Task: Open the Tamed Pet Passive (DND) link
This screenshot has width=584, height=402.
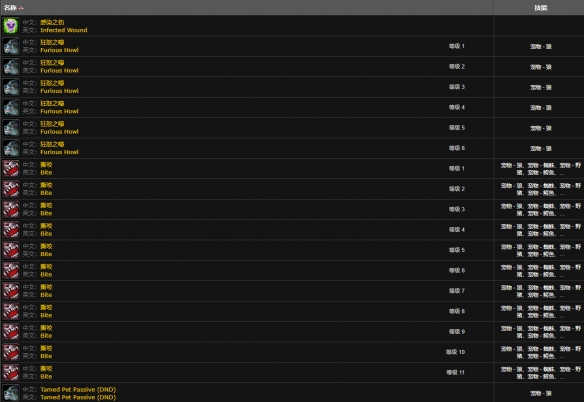Action: tap(78, 397)
